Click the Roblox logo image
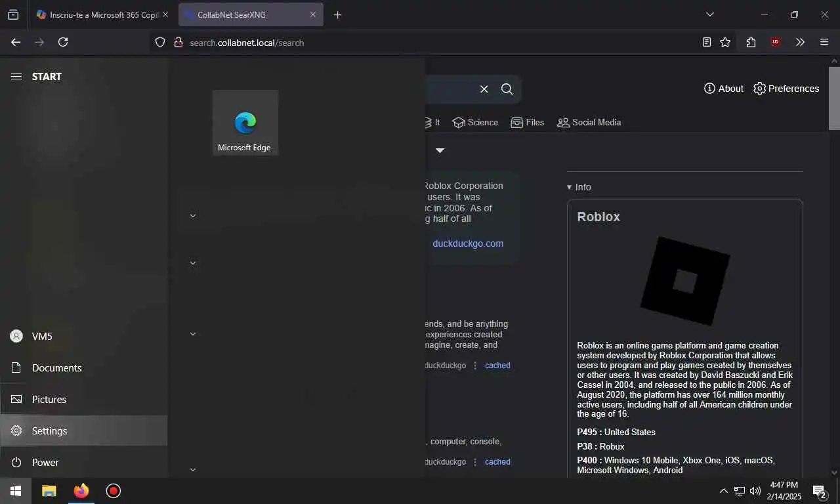 (x=684, y=281)
